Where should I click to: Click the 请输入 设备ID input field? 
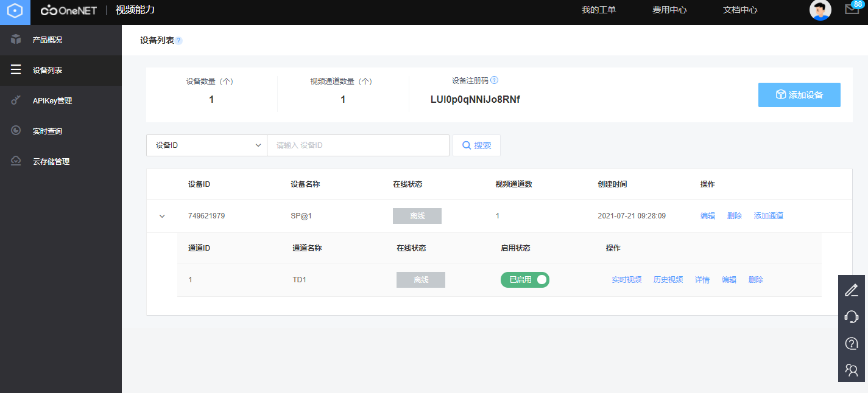click(358, 145)
